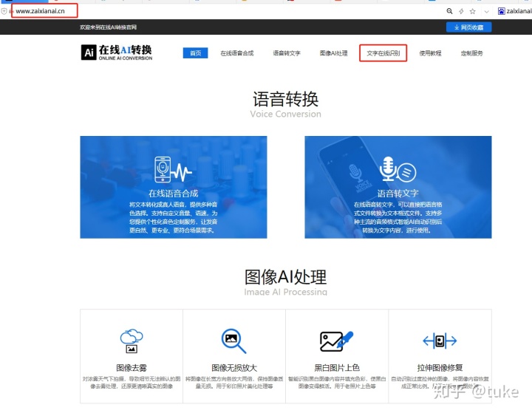This screenshot has width=532, height=413.
Task: Open the 定制服务 menu item
Action: 471,53
